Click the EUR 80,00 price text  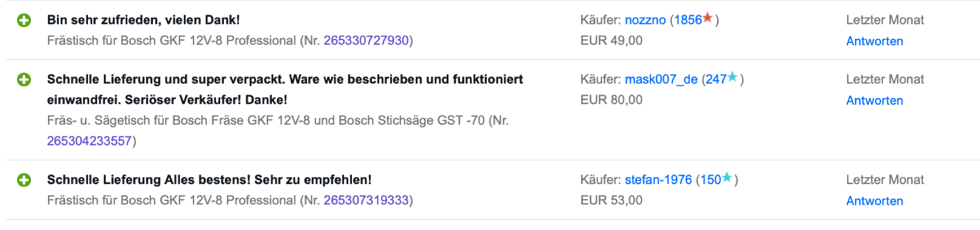click(x=611, y=100)
